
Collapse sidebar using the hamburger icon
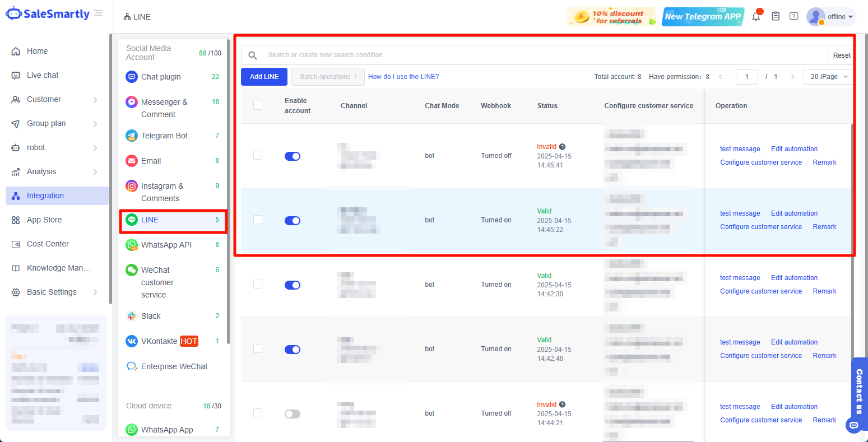[99, 13]
